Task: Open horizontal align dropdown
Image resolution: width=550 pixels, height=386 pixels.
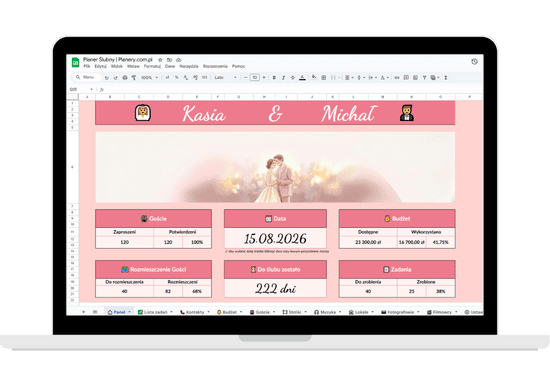Action: tap(348, 78)
